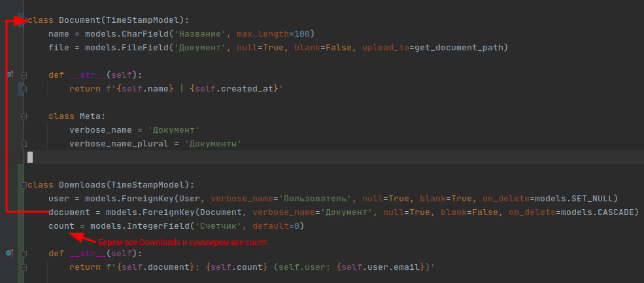Screen dimensions: 644x283
Task: Click self.count in the Downloads f-string
Action: click(x=237, y=267)
